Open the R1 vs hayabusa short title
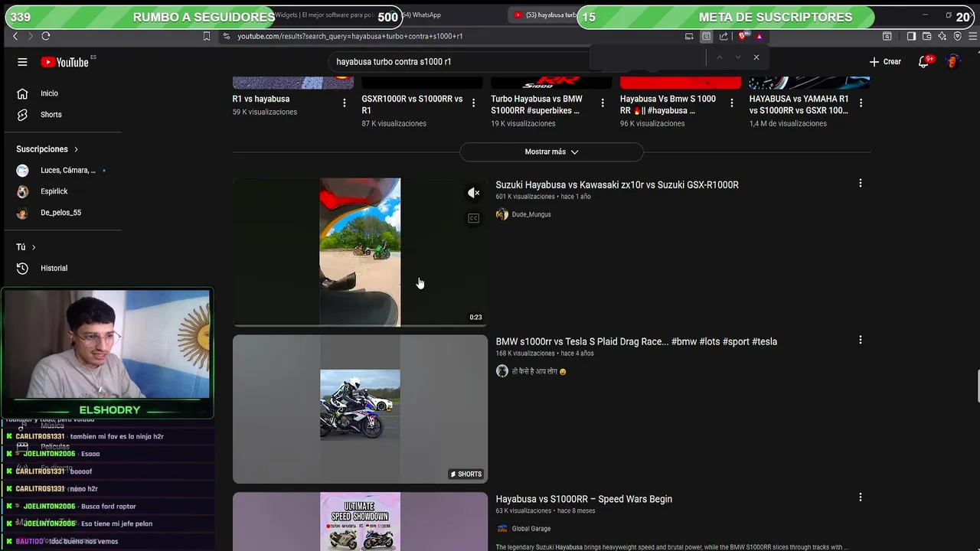 pyautogui.click(x=261, y=99)
